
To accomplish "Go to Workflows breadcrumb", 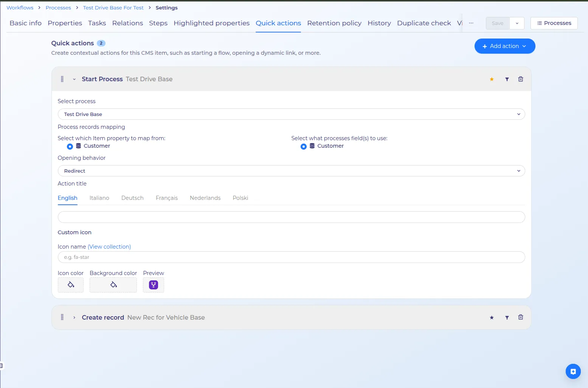I will pos(20,8).
